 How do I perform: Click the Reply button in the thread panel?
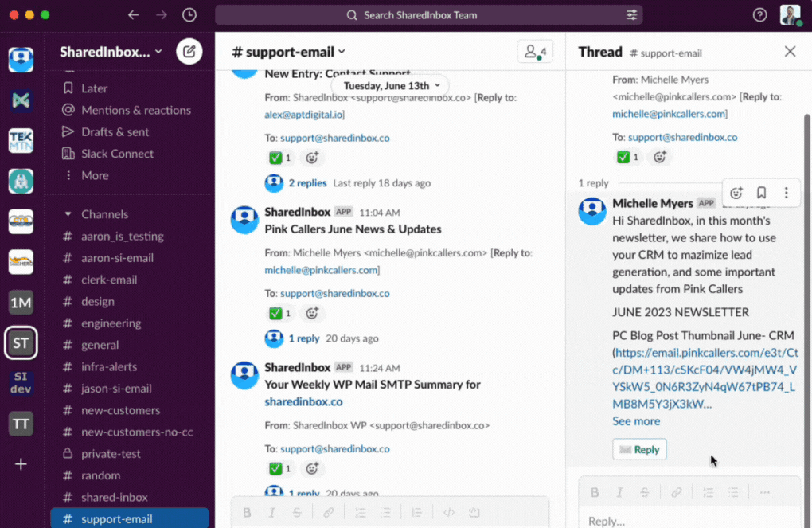[x=639, y=449]
